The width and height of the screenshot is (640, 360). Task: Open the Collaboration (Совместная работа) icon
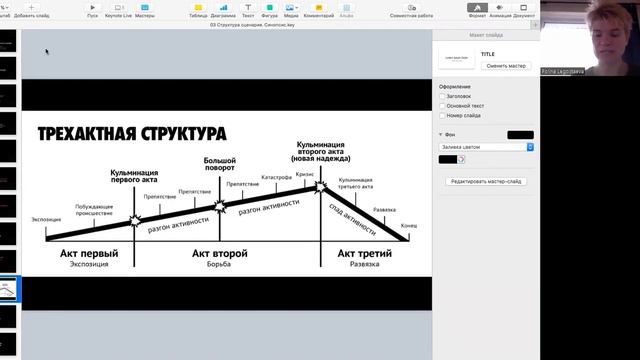[x=411, y=7]
